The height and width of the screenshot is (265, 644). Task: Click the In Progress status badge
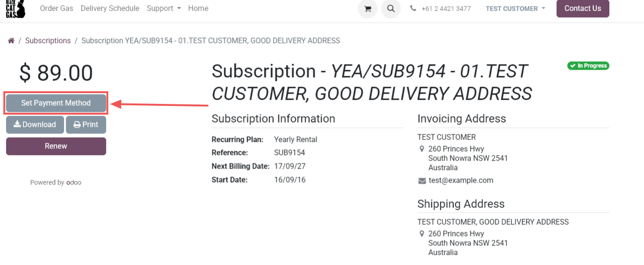(x=588, y=66)
